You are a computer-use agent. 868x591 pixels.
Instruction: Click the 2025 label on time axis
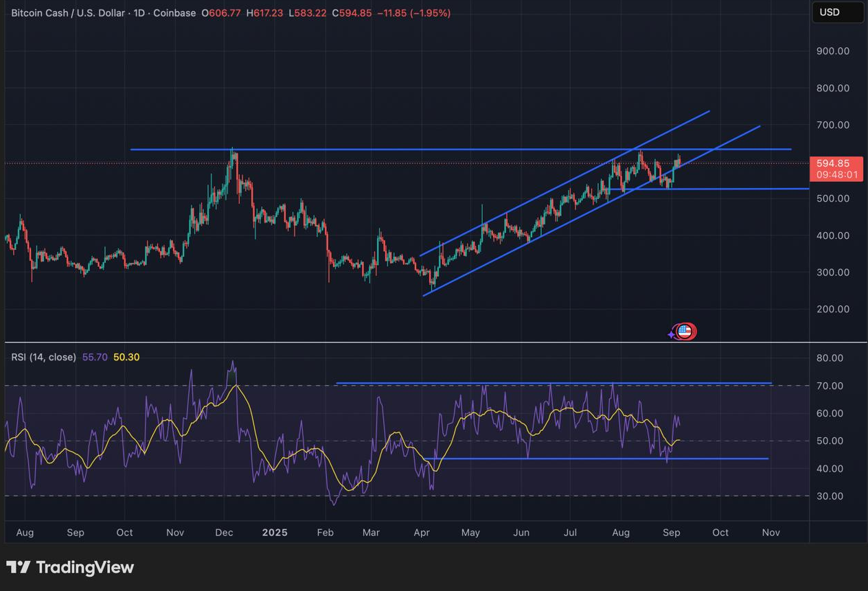(x=275, y=533)
